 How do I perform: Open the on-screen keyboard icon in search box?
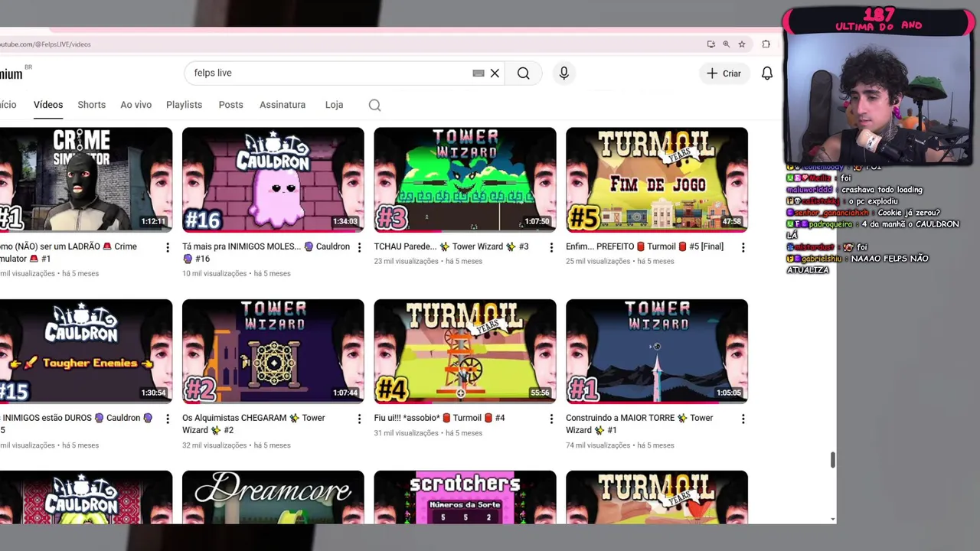coord(479,73)
